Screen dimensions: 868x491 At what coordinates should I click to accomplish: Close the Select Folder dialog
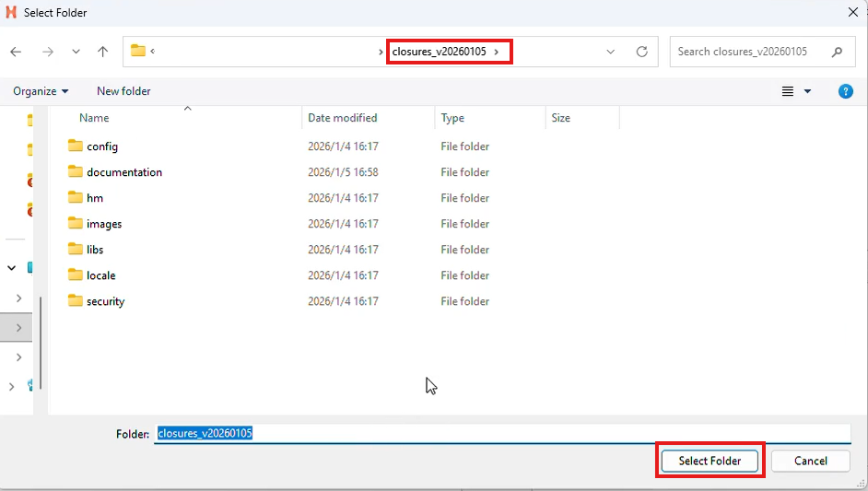point(853,12)
